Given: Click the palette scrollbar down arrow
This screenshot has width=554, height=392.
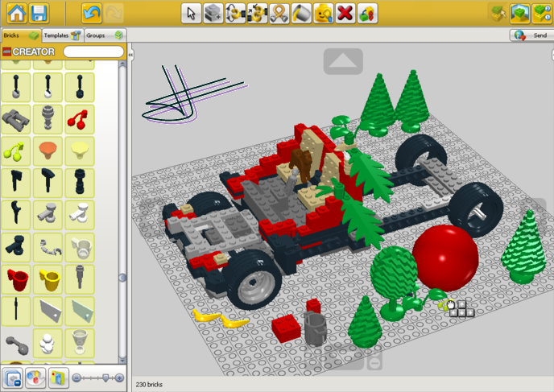Looking at the screenshot, I should pos(122,361).
